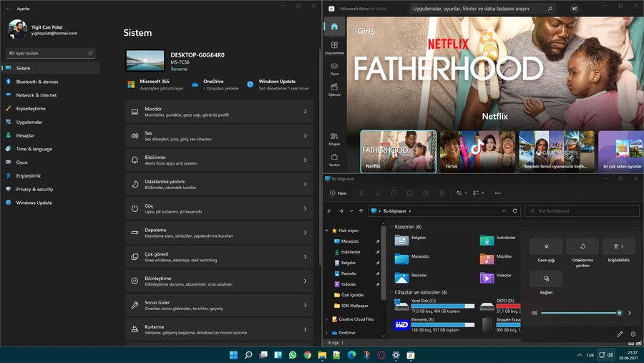Click the Windows Start button

click(x=233, y=354)
